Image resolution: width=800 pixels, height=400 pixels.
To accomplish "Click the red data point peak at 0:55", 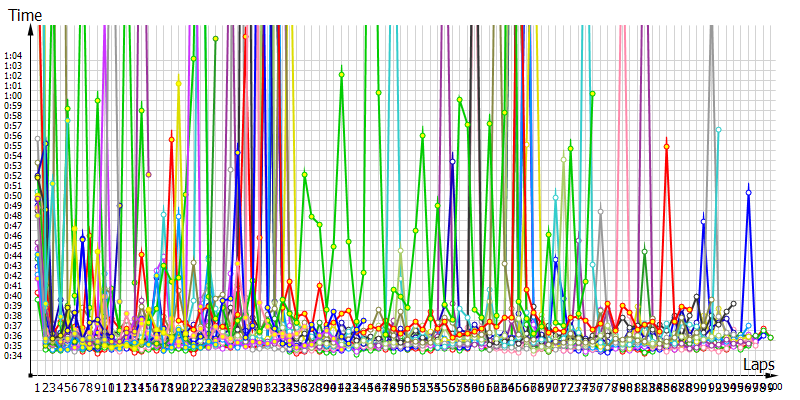I will pyautogui.click(x=667, y=146).
